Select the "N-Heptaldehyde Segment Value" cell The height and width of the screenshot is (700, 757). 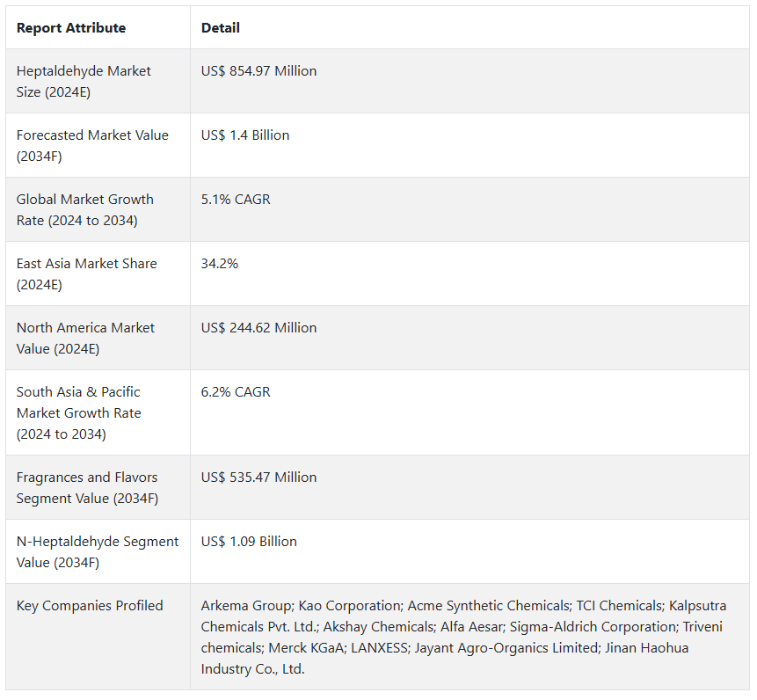tap(98, 551)
